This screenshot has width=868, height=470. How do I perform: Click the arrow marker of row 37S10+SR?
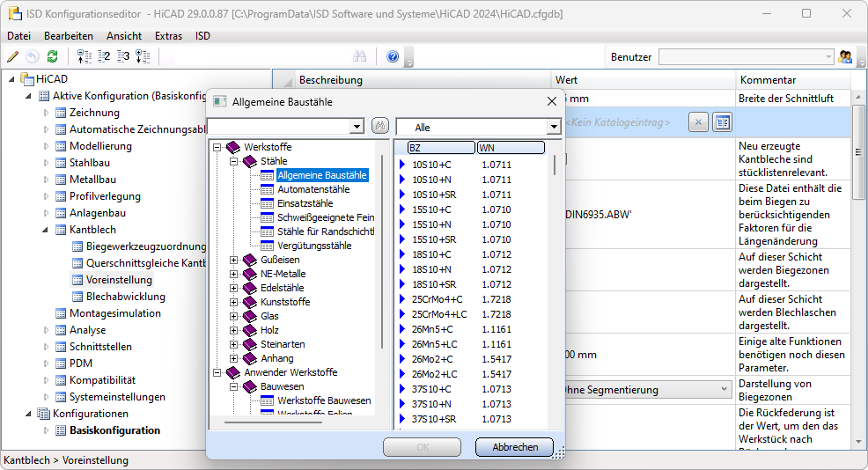pyautogui.click(x=402, y=419)
